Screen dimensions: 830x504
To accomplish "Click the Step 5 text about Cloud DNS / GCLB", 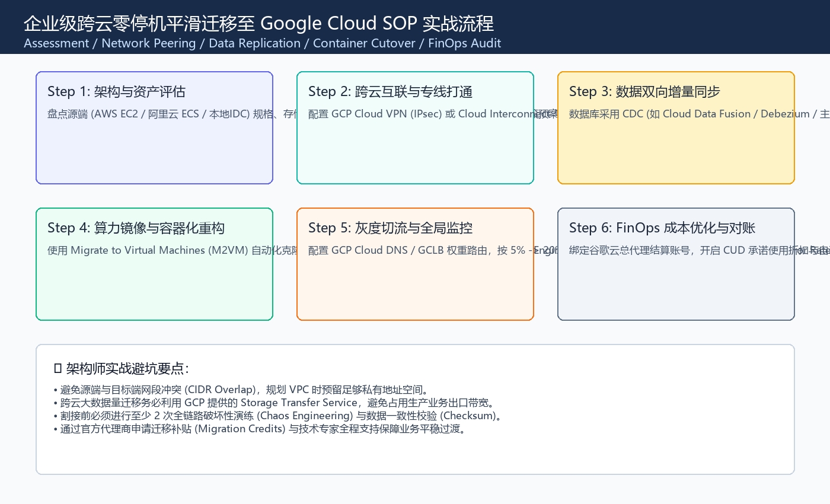I will tap(433, 250).
